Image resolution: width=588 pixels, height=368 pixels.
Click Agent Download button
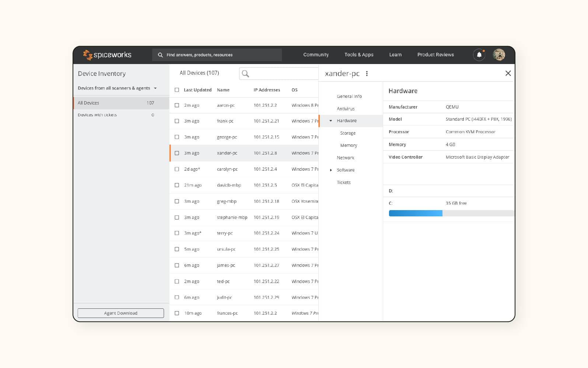(121, 313)
